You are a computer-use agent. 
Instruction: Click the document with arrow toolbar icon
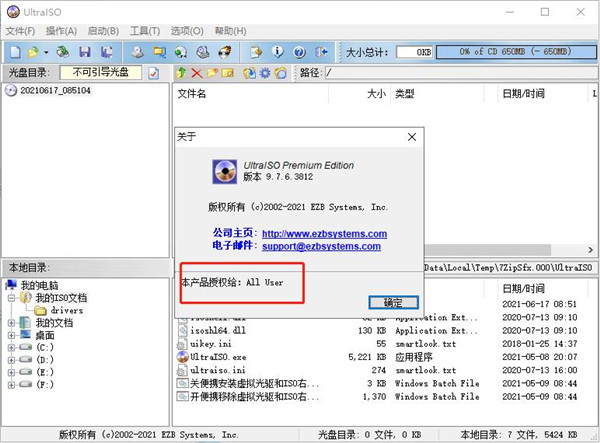tap(256, 52)
